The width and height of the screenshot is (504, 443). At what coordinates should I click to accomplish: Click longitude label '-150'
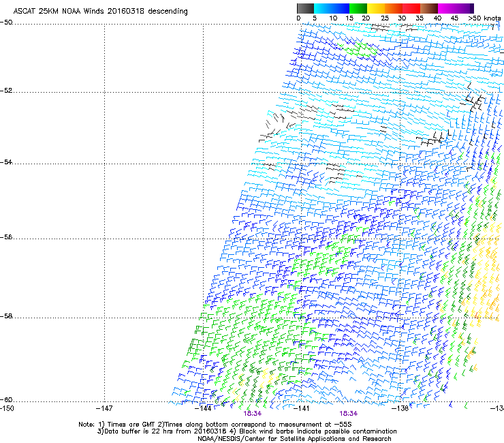point(7,408)
